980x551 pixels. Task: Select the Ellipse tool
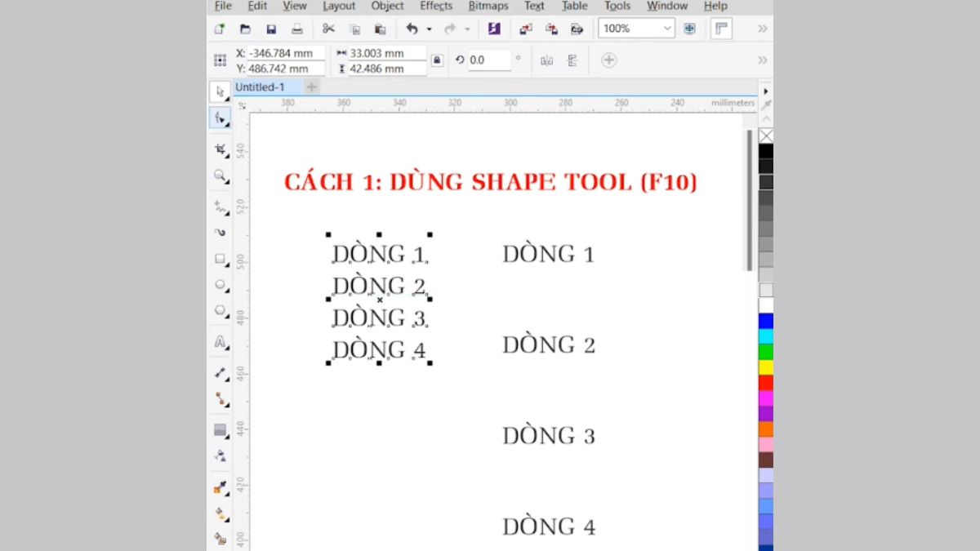coord(220,285)
